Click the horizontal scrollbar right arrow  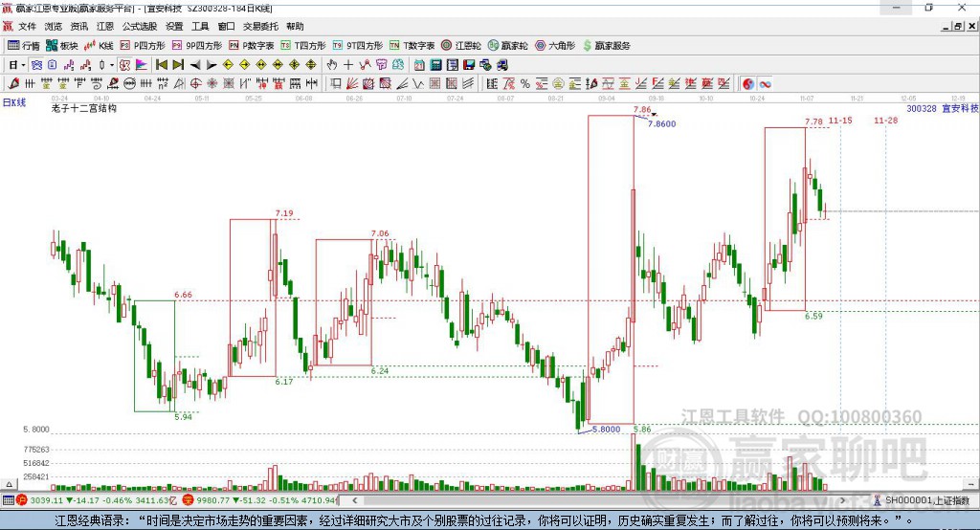coord(842,500)
